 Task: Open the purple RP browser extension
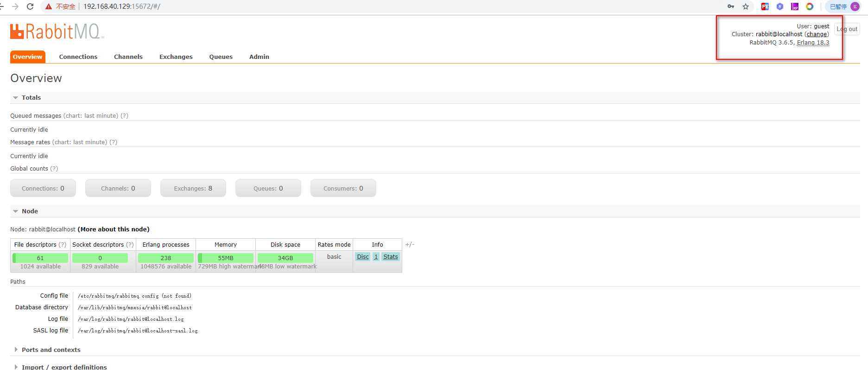795,6
